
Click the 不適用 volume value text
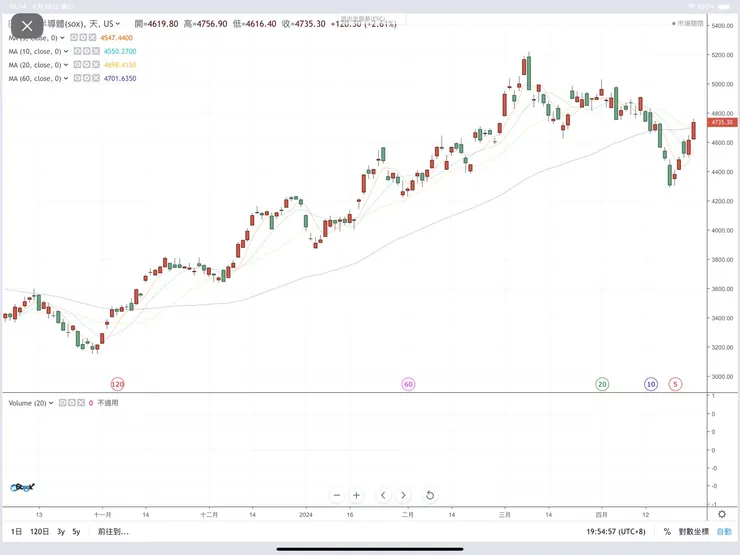point(108,403)
